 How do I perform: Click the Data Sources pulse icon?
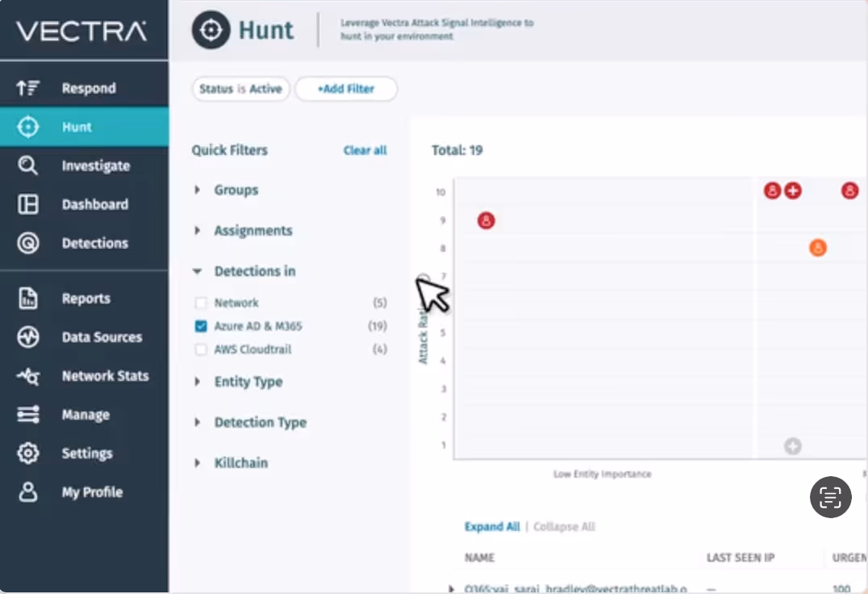(x=27, y=337)
